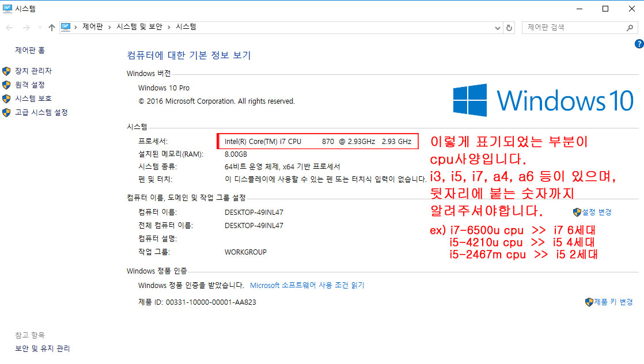
Task: Open Microsoft 소프트웨어 사용 조건 읽기 link
Action: pyautogui.click(x=307, y=285)
